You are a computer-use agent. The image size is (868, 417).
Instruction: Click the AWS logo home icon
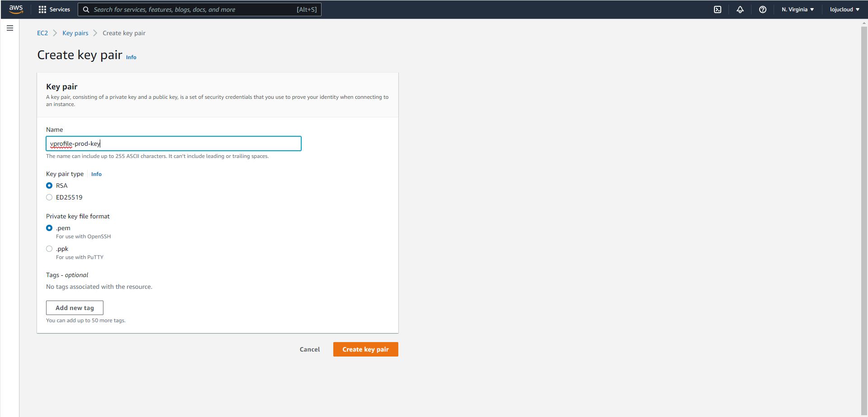click(x=16, y=9)
